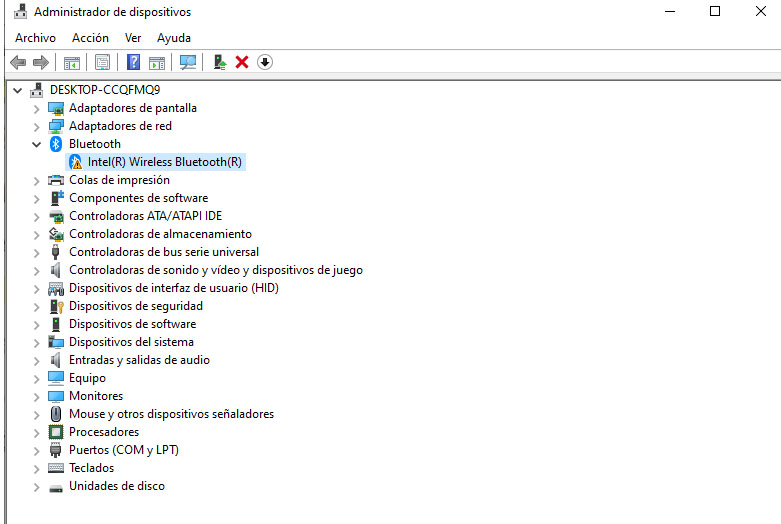The width and height of the screenshot is (781, 524).
Task: Select the 'Colas de impresión' label
Action: [120, 180]
